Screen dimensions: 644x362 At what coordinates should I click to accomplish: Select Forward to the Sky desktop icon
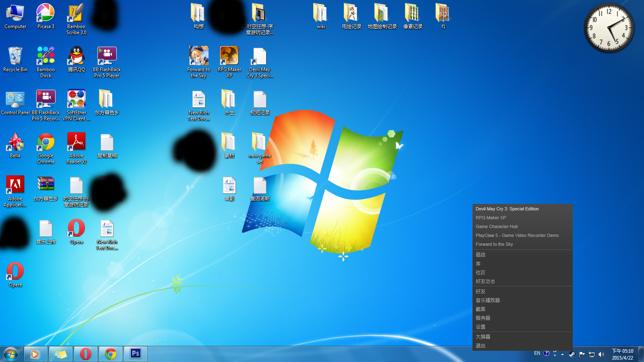pos(198,62)
